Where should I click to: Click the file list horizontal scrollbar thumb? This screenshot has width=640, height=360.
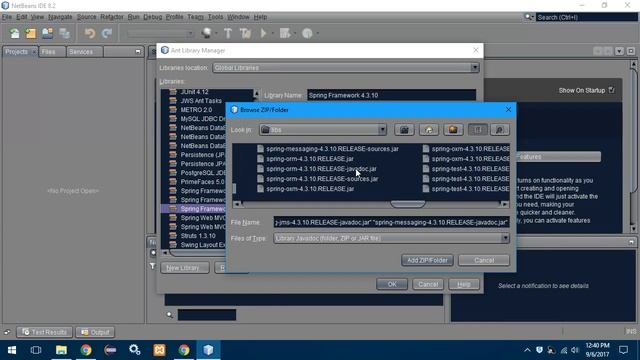(408, 204)
